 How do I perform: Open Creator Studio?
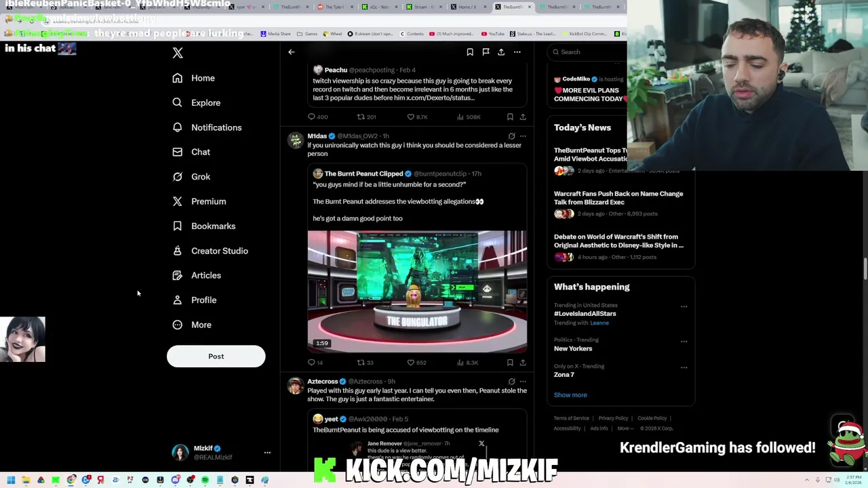(x=210, y=251)
